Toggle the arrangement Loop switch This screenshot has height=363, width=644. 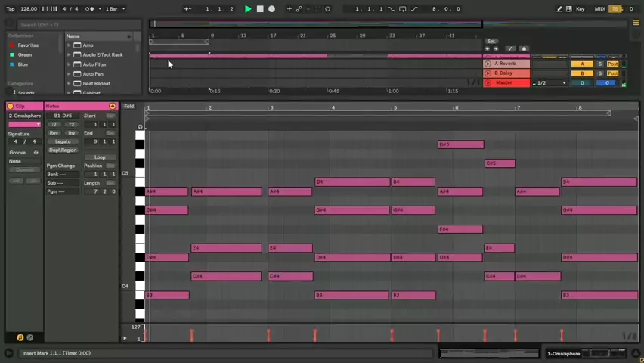coord(402,8)
